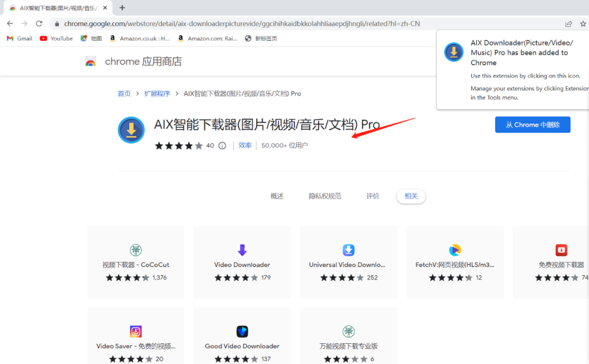Select the purple Video Downloader arrow icon
589x364 pixels.
(242, 250)
